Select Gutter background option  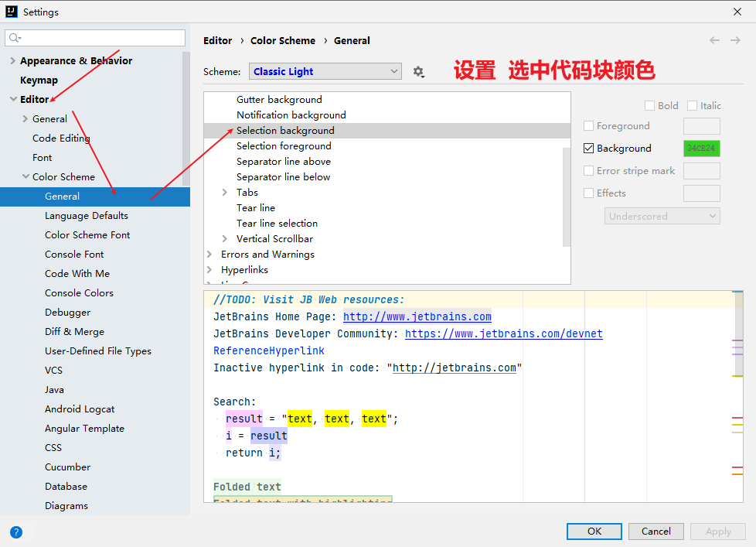(x=279, y=99)
